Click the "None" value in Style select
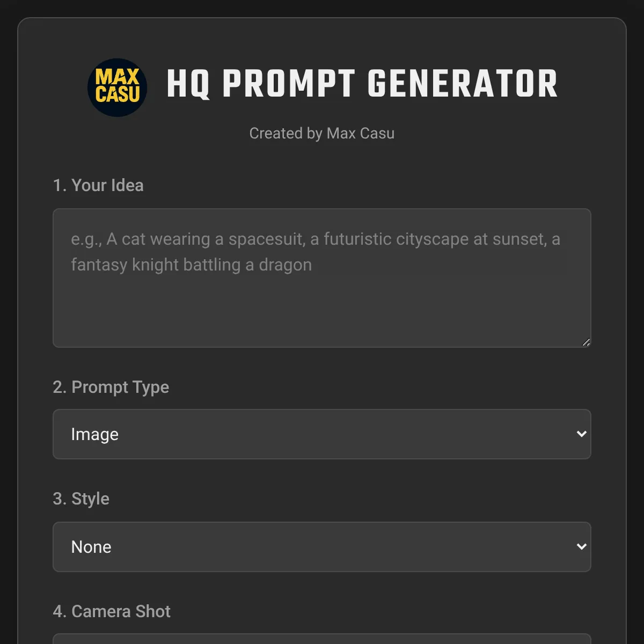644x644 pixels. [91, 547]
